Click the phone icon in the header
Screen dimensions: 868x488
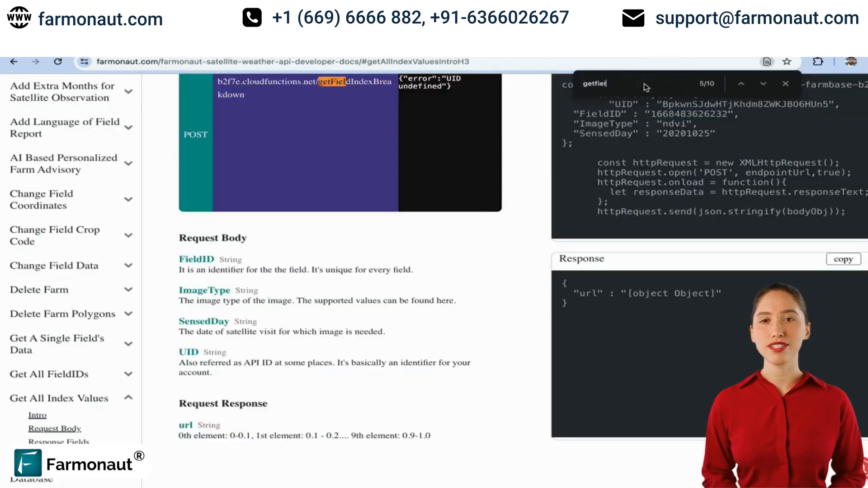pos(252,18)
